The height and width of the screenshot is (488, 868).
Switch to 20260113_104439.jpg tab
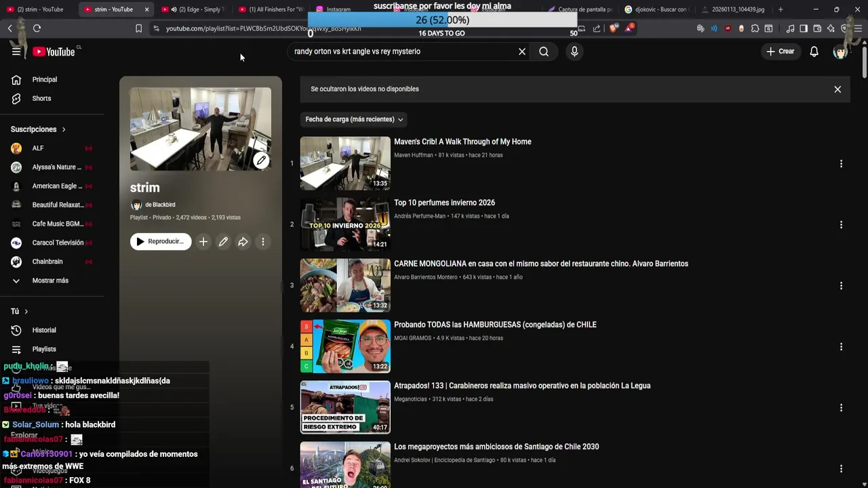point(735,9)
